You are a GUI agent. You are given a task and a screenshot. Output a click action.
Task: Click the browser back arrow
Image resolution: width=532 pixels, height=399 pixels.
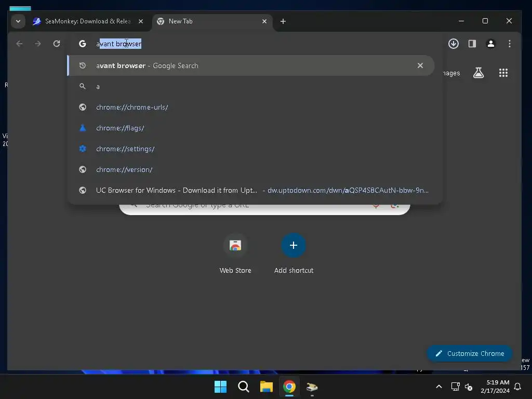pyautogui.click(x=19, y=44)
